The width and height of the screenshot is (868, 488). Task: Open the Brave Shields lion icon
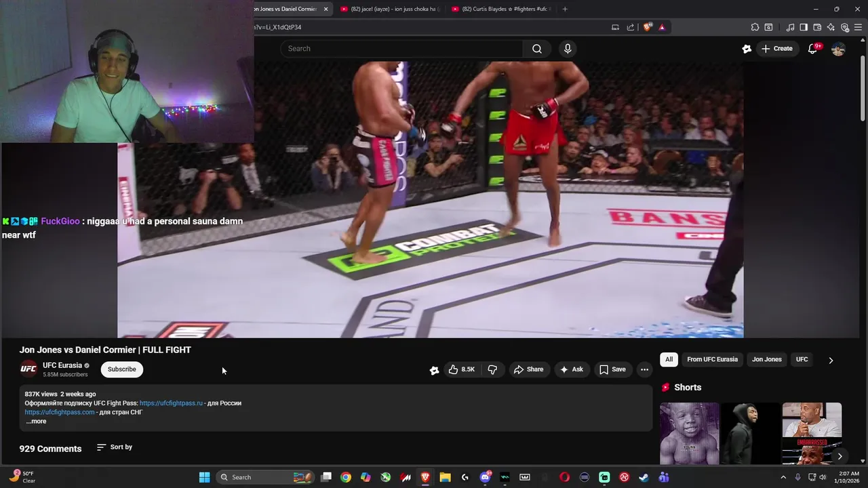pyautogui.click(x=648, y=27)
